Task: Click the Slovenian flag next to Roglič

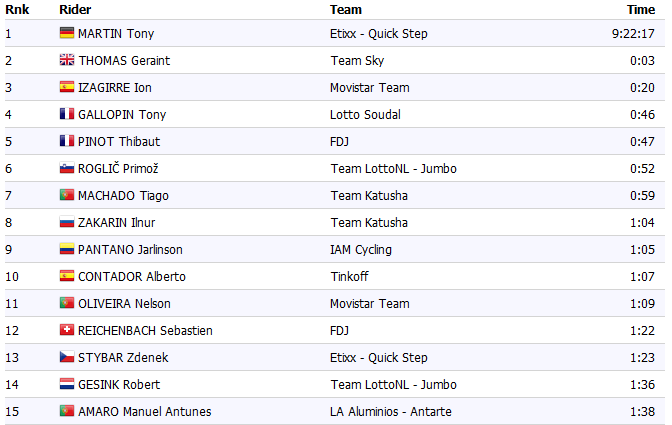Action: (x=67, y=169)
